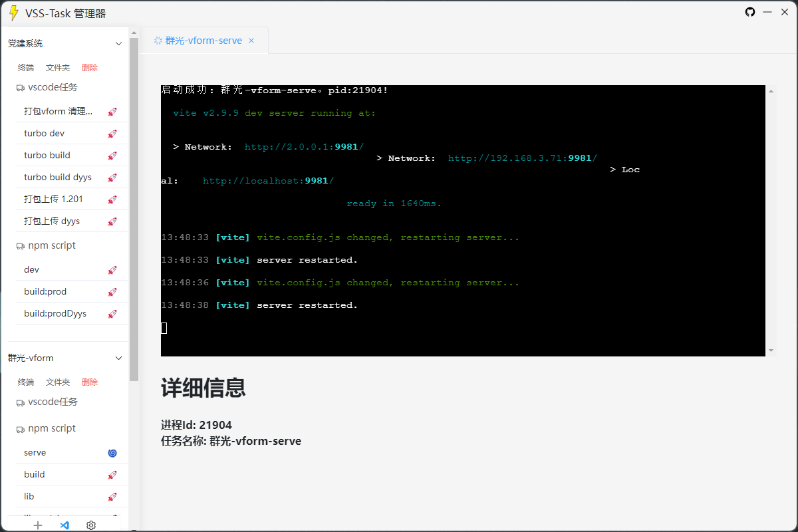
Task: Launch 打包上传 1.201 rocket icon
Action: [112, 199]
